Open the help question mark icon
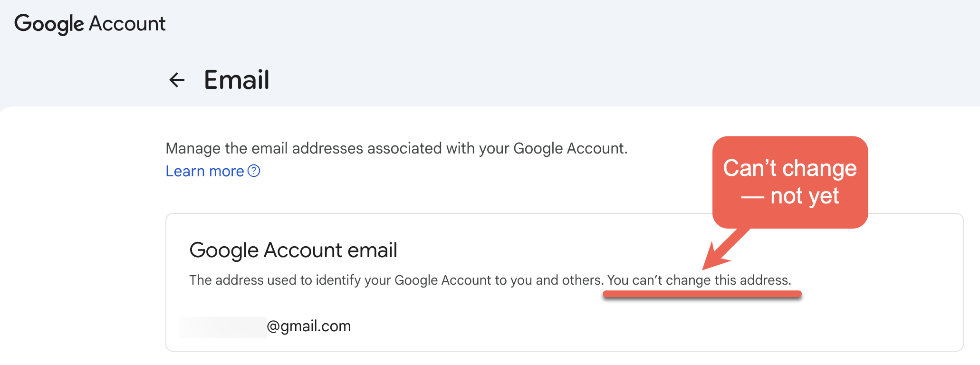Screen dimensions: 980x365 click(x=254, y=171)
